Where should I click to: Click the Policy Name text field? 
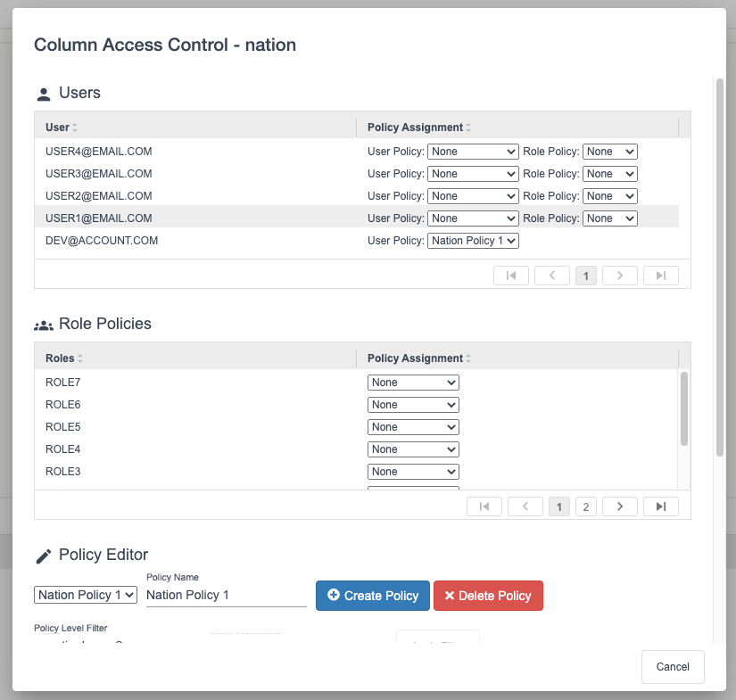tap(226, 595)
